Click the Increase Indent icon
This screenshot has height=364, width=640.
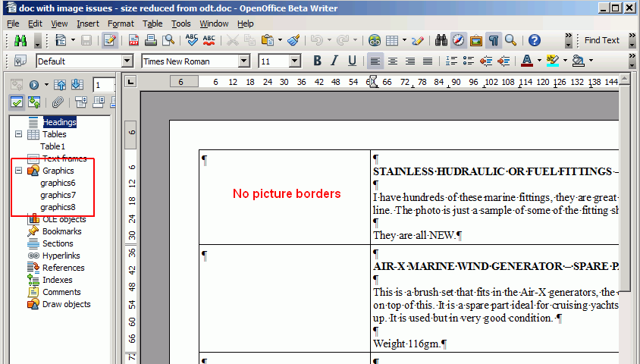coord(504,61)
